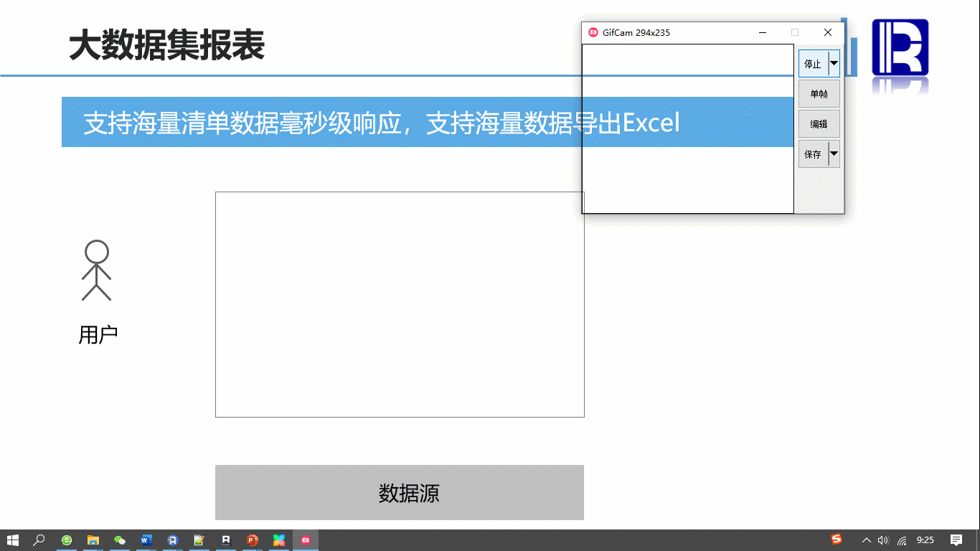
Task: Show hidden system tray icons
Action: [x=867, y=540]
